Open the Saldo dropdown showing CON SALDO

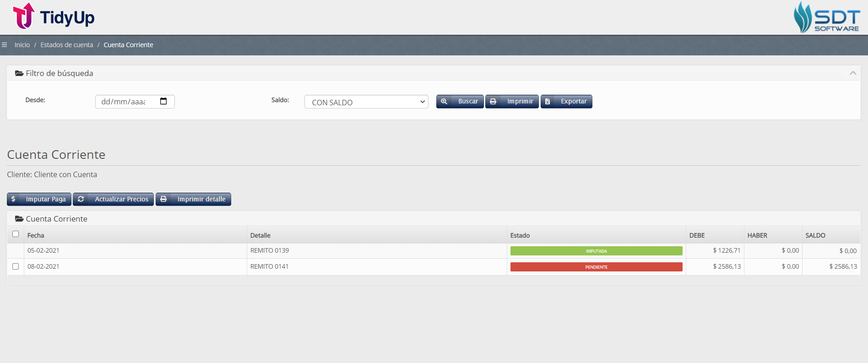(x=366, y=102)
